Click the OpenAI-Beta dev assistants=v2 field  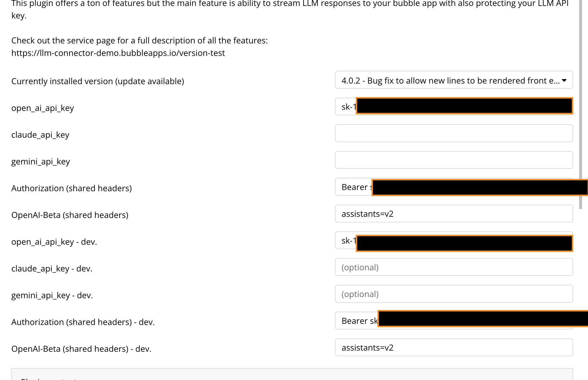[x=454, y=347]
